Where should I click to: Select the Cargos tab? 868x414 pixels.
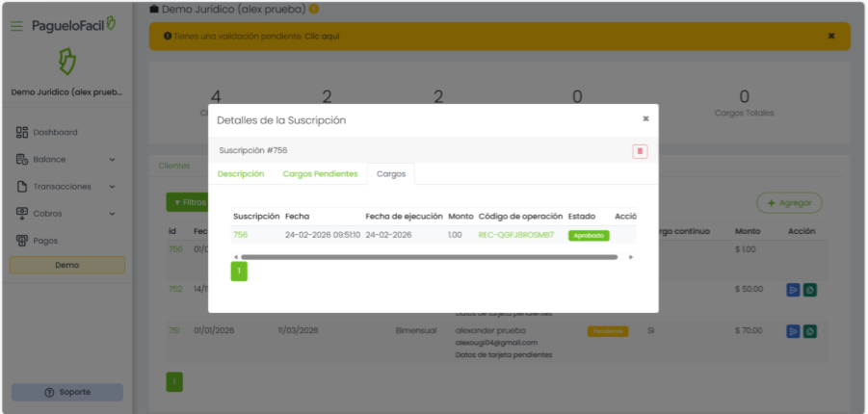pos(391,174)
